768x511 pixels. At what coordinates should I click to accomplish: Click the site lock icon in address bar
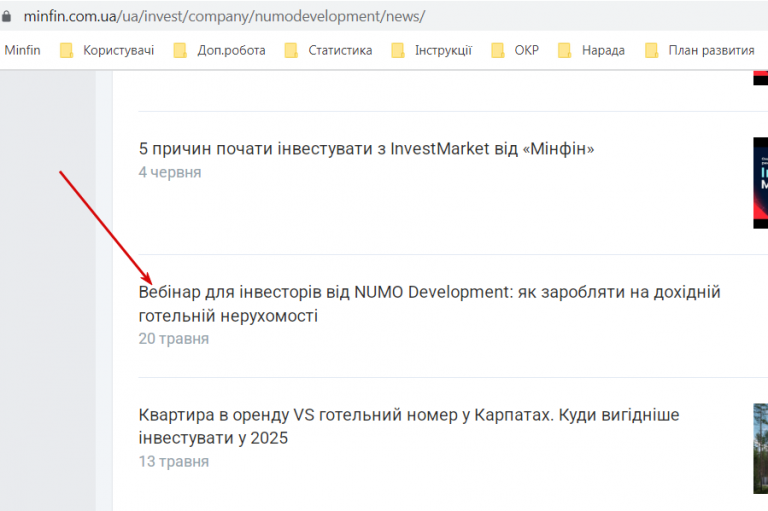tap(6, 16)
